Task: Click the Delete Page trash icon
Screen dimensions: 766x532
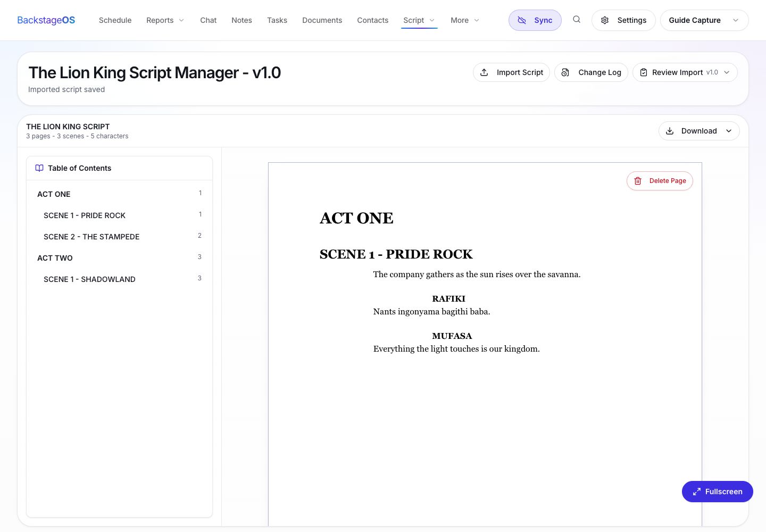Action: click(x=638, y=181)
